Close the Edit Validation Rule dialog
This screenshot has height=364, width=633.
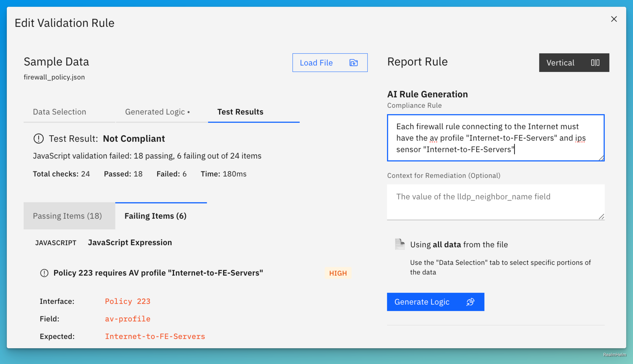pyautogui.click(x=614, y=19)
